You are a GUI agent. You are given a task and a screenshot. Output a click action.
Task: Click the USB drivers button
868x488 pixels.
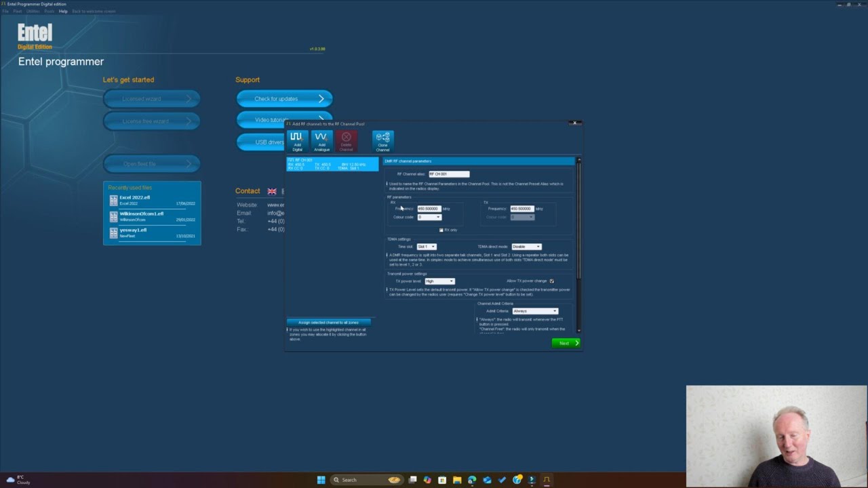[x=261, y=142]
